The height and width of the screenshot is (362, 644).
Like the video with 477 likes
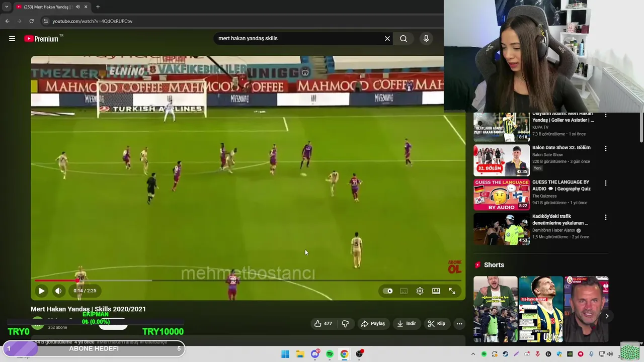click(323, 324)
